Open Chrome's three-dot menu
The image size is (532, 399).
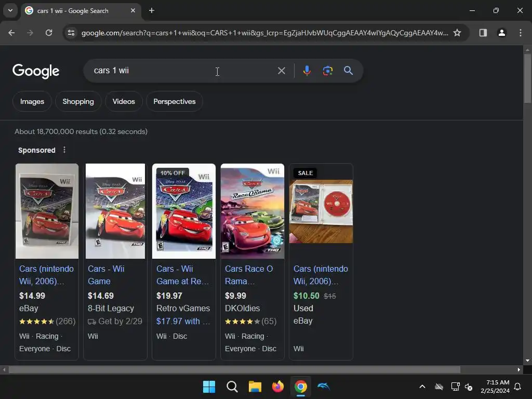[520, 33]
